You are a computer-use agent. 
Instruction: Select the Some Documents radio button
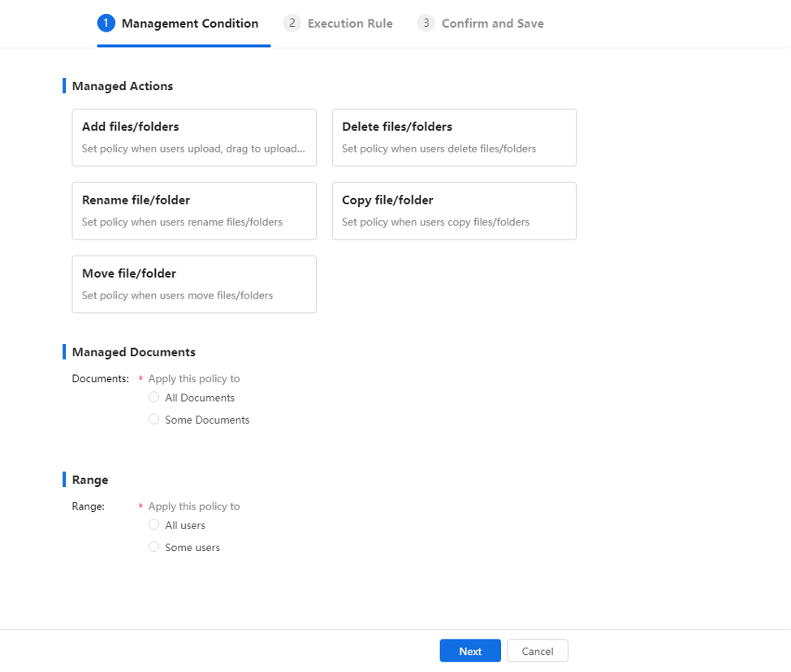(x=153, y=420)
